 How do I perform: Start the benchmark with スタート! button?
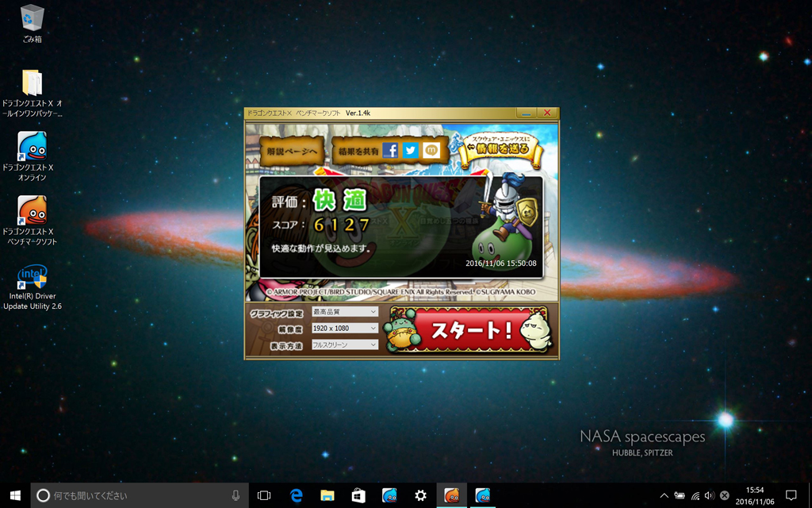point(469,329)
